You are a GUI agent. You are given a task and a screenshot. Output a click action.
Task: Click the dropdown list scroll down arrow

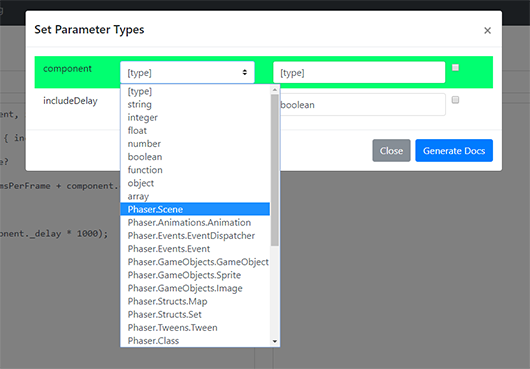coord(274,341)
